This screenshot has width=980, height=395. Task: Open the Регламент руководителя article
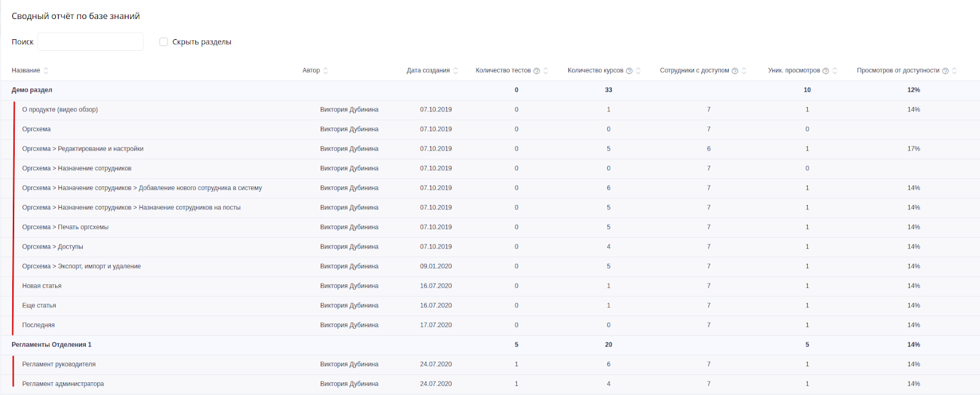[x=59, y=364]
